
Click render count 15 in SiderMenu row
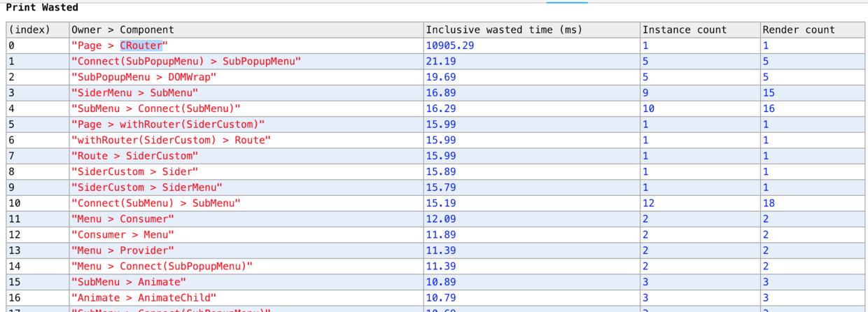(x=769, y=93)
